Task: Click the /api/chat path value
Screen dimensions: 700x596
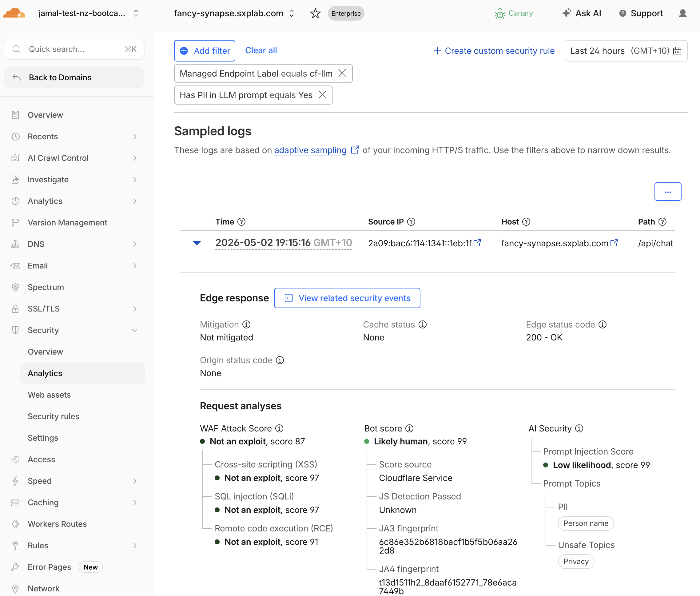Action: click(x=655, y=243)
